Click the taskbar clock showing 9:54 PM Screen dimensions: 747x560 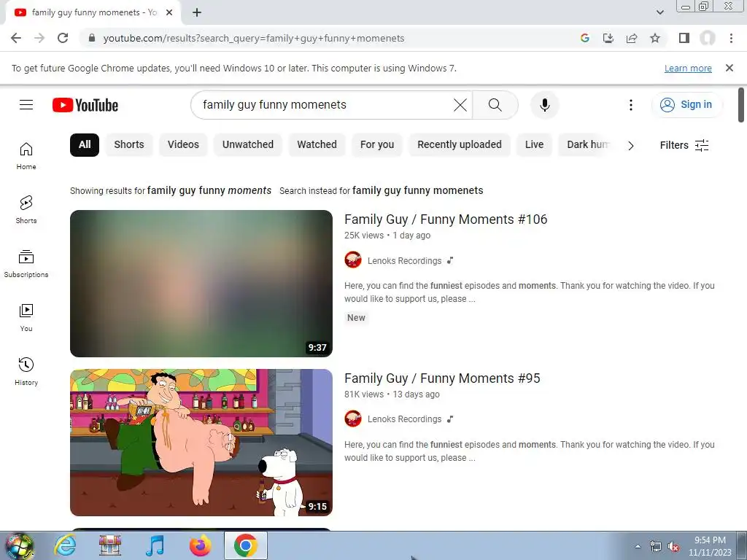tap(710, 546)
